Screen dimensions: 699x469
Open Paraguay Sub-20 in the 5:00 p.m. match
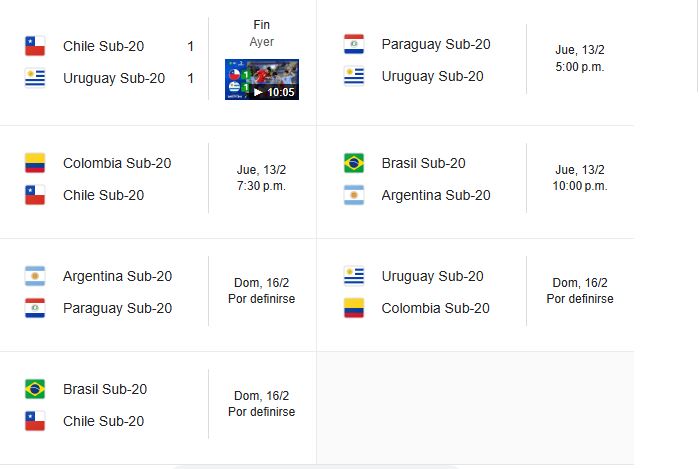point(436,44)
